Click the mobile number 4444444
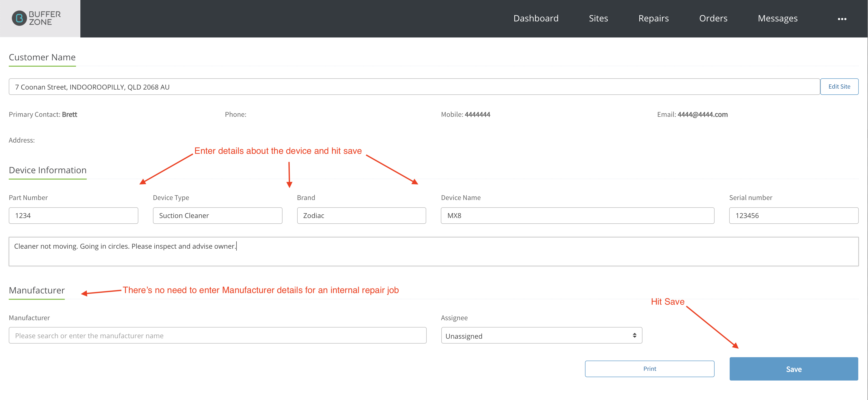This screenshot has width=868, height=400. click(x=477, y=115)
